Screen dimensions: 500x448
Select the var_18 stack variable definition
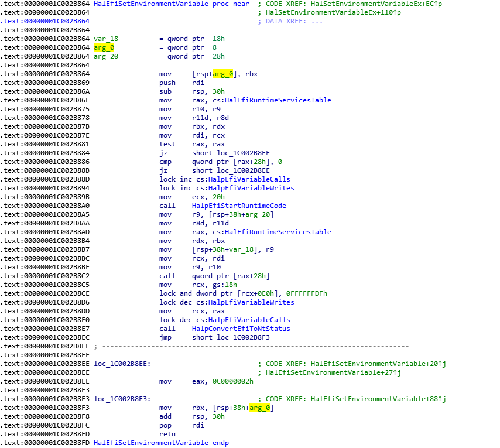(106, 39)
